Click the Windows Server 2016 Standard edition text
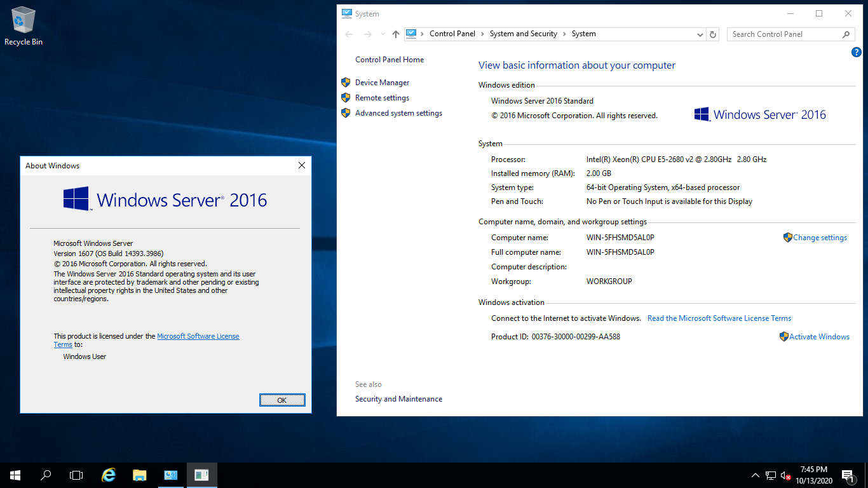Viewport: 868px width, 488px height. pos(542,101)
